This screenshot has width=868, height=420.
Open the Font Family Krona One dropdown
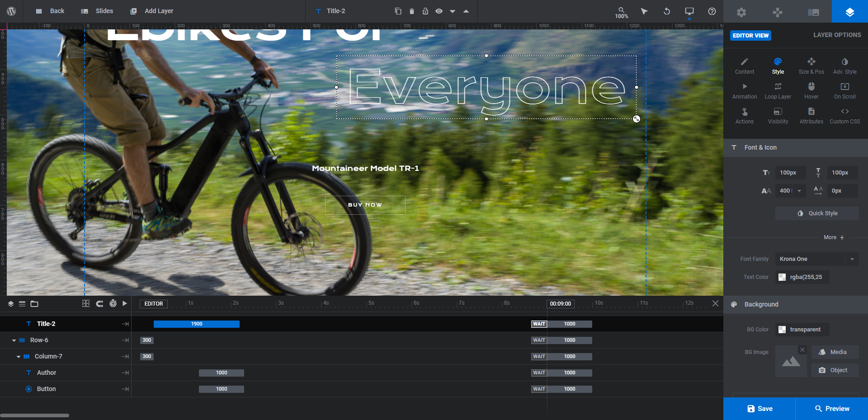click(x=817, y=259)
